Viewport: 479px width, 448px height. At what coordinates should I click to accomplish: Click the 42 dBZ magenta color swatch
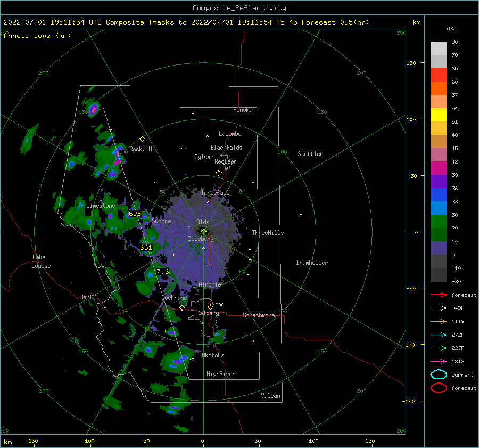pyautogui.click(x=439, y=168)
